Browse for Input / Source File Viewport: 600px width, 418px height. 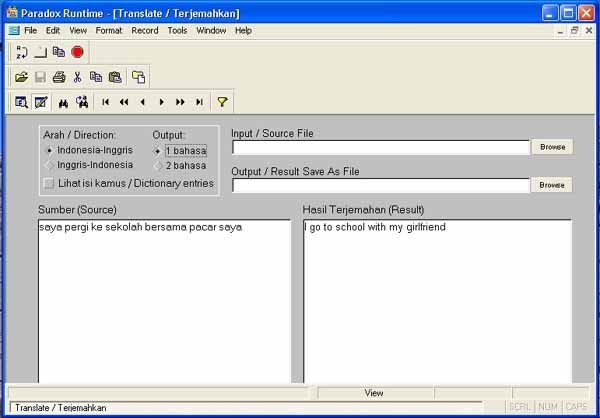[553, 147]
